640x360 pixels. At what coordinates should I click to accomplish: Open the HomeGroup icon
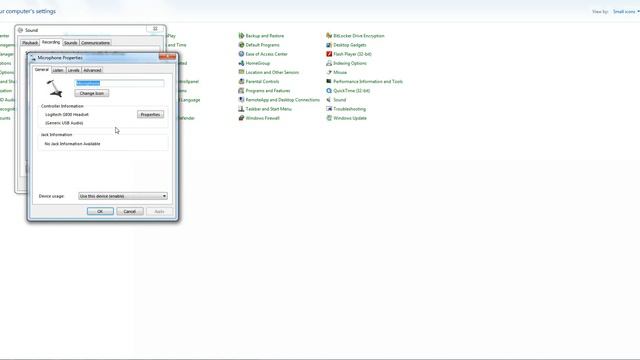(x=241, y=63)
